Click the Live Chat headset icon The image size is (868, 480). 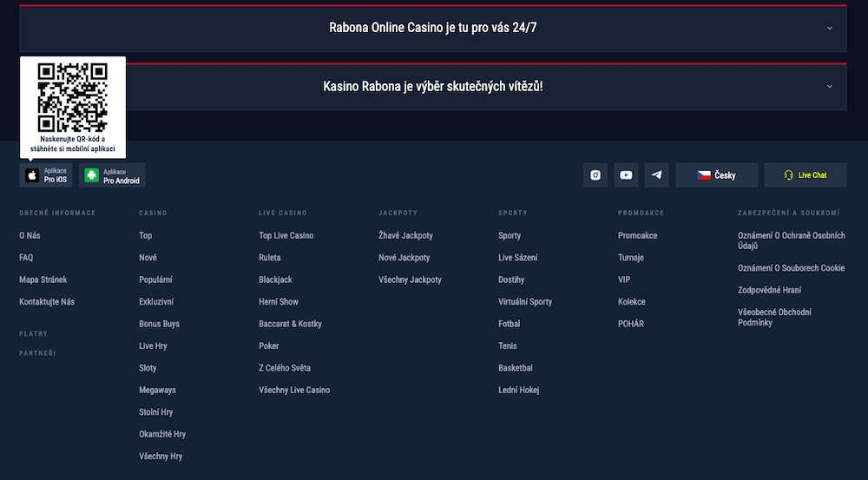coord(789,175)
